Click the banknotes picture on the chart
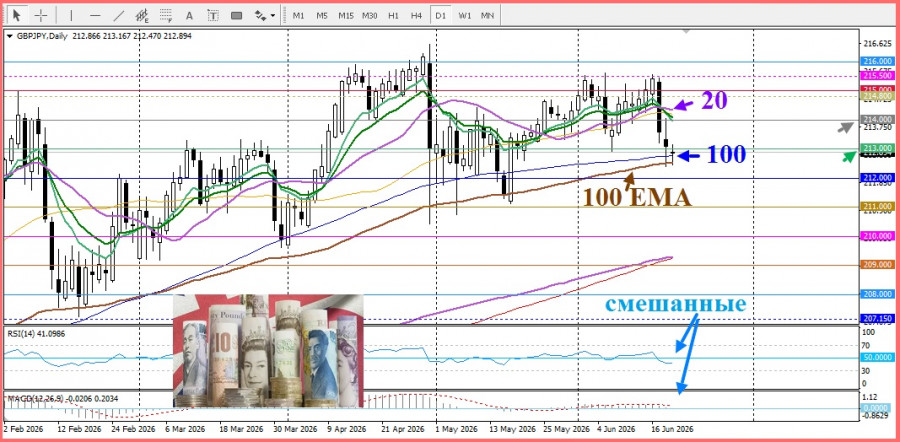The height and width of the screenshot is (442, 900). coord(268,351)
